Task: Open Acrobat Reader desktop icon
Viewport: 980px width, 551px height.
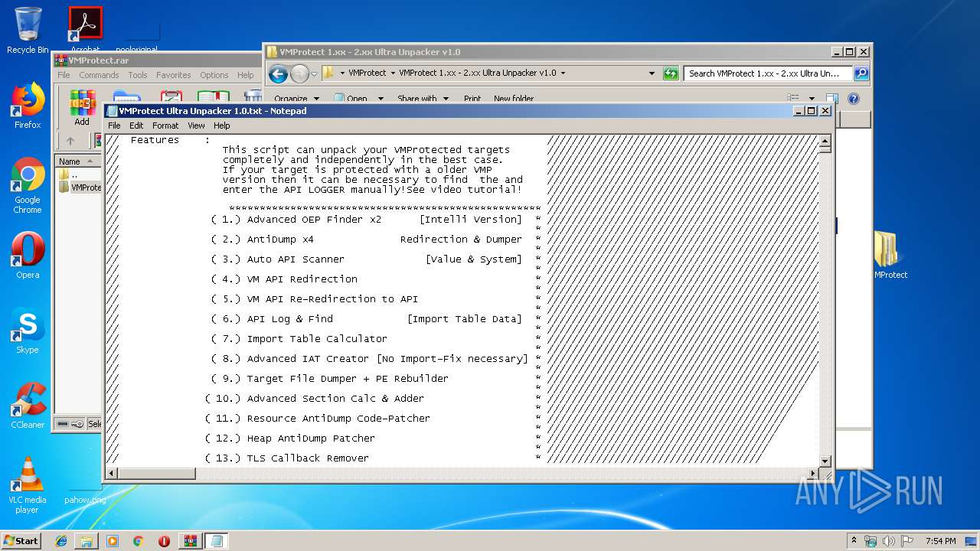Action: click(x=85, y=31)
